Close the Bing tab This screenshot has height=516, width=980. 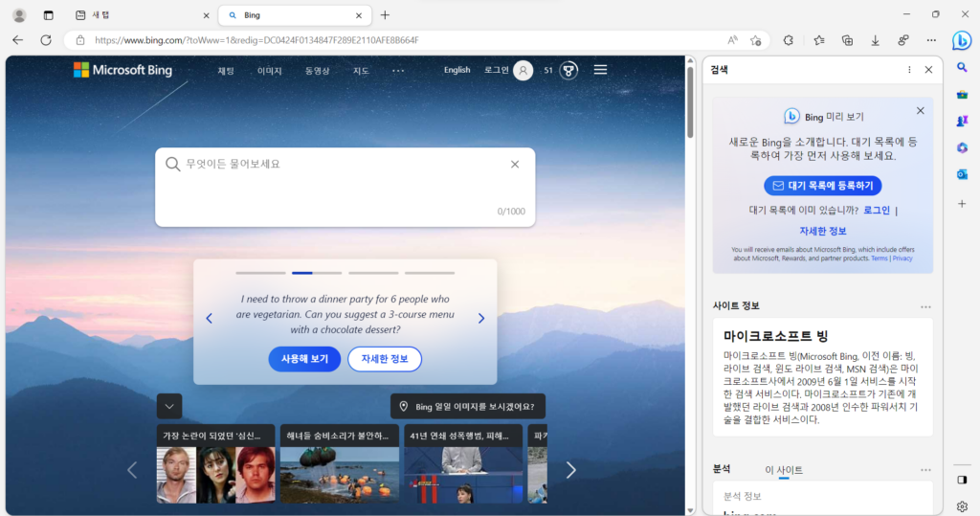click(x=359, y=15)
